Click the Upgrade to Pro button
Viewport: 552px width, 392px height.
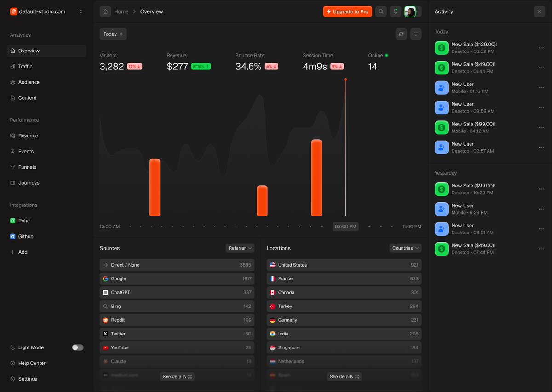tap(347, 11)
